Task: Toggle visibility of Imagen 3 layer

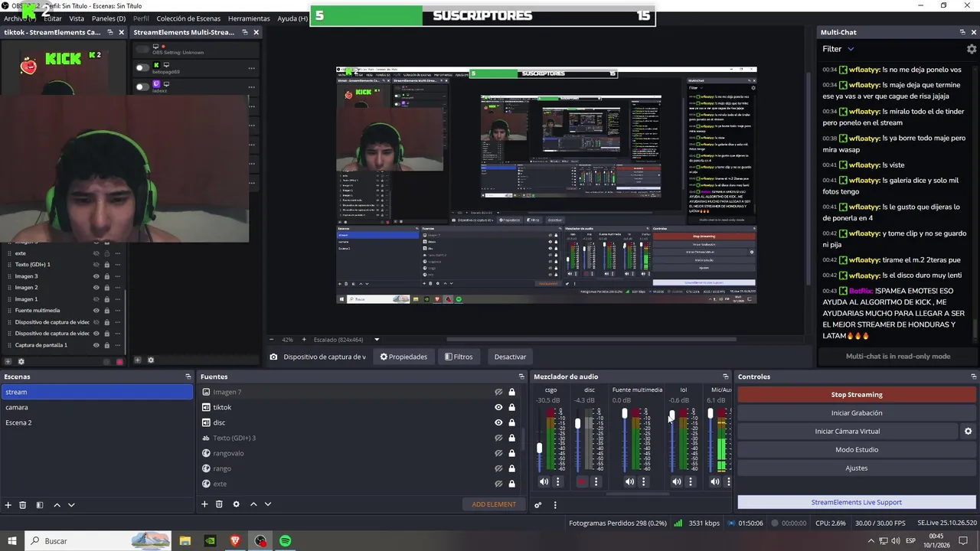Action: pos(96,276)
